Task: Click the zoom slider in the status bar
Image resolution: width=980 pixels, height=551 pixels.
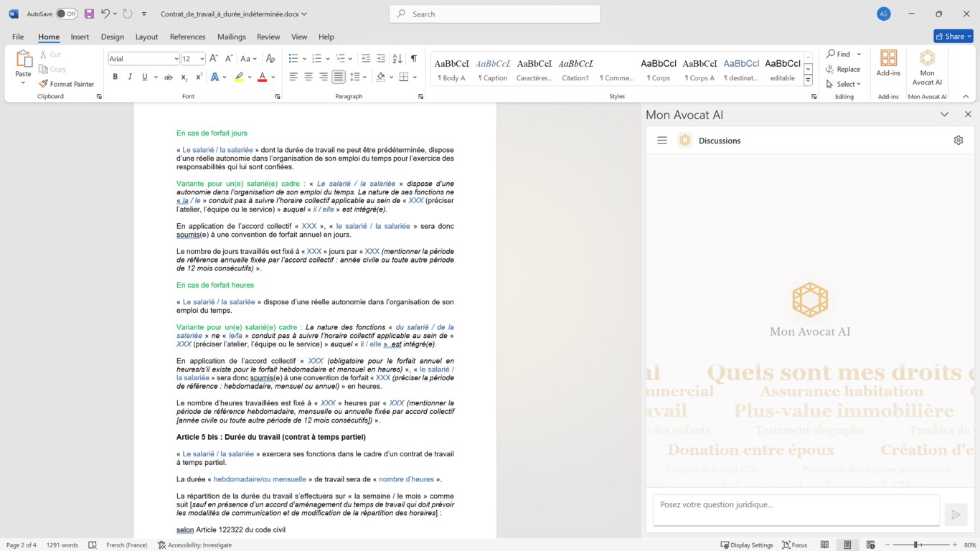Action: (x=916, y=545)
